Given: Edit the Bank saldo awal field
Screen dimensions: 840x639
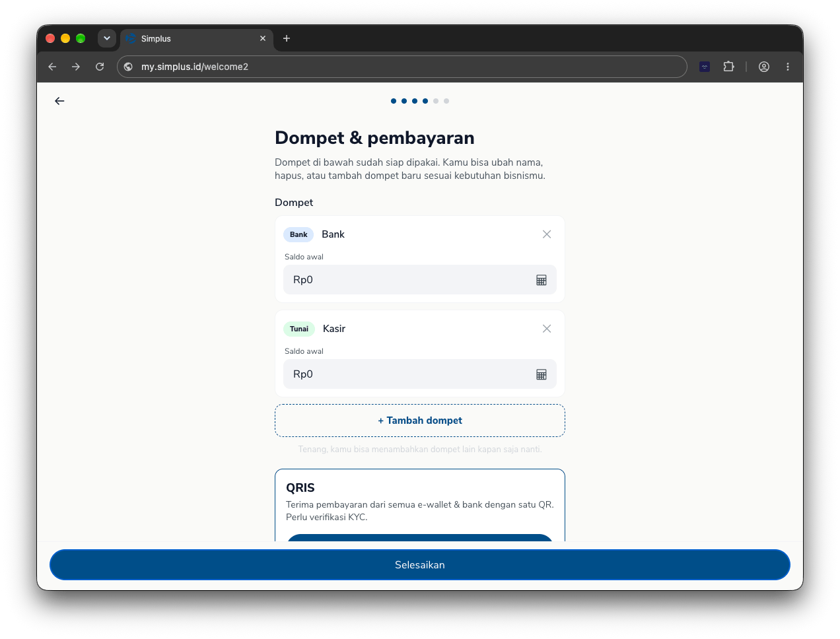Looking at the screenshot, I should tap(420, 280).
